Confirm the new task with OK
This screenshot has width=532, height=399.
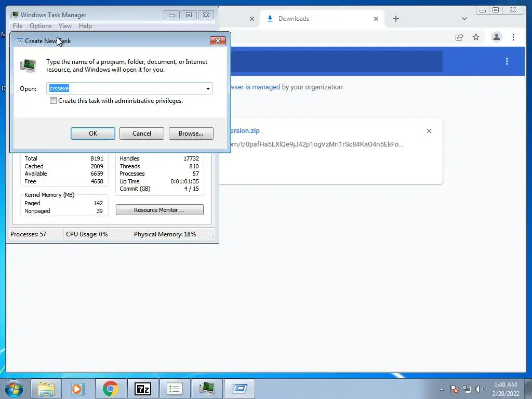click(x=93, y=134)
